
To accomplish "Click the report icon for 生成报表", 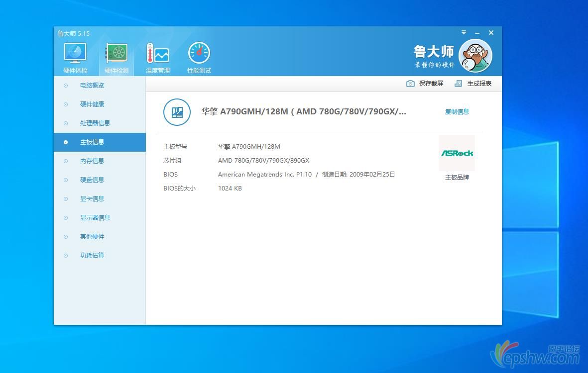I will click(x=458, y=84).
